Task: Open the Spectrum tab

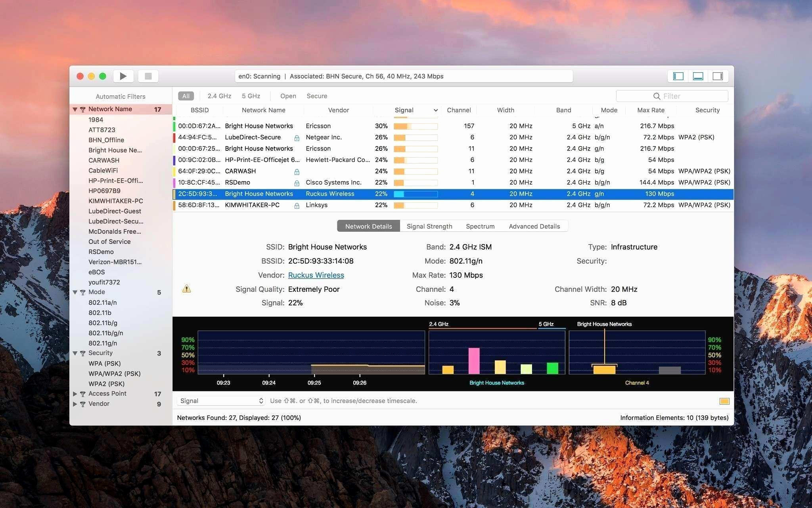Action: 480,225
